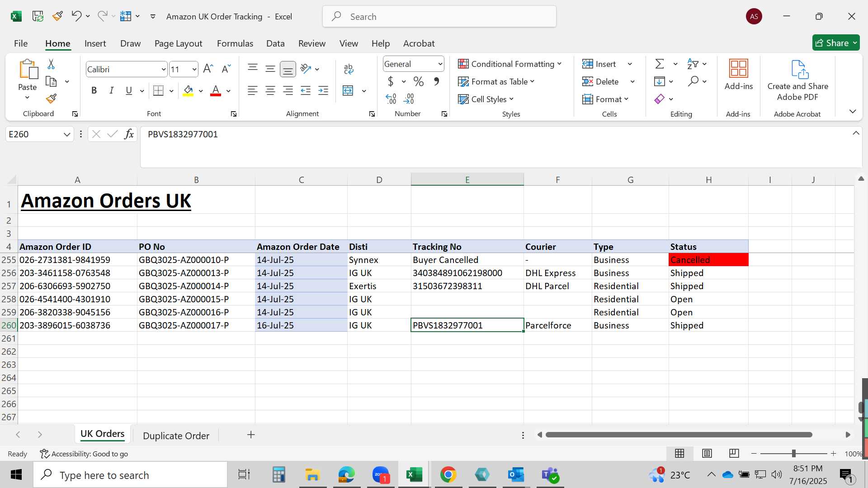Screen dimensions: 868x488
Task: Switch to the Insert tab
Action: [95, 43]
